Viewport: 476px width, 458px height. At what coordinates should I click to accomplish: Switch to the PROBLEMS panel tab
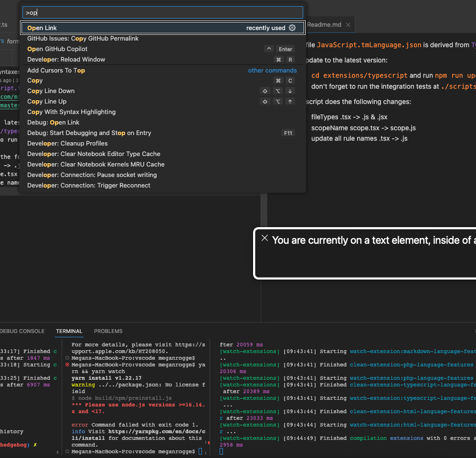click(x=108, y=331)
